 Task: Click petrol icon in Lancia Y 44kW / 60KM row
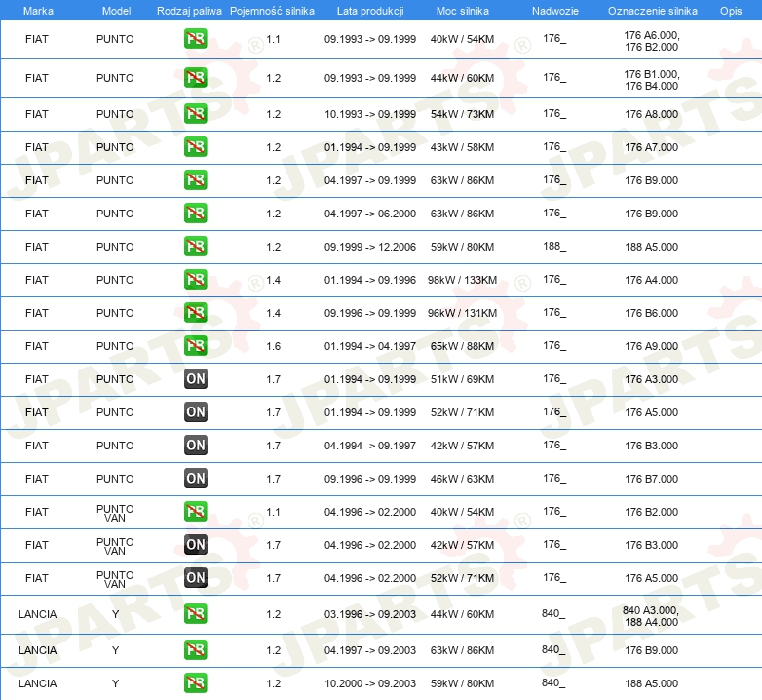click(x=195, y=613)
